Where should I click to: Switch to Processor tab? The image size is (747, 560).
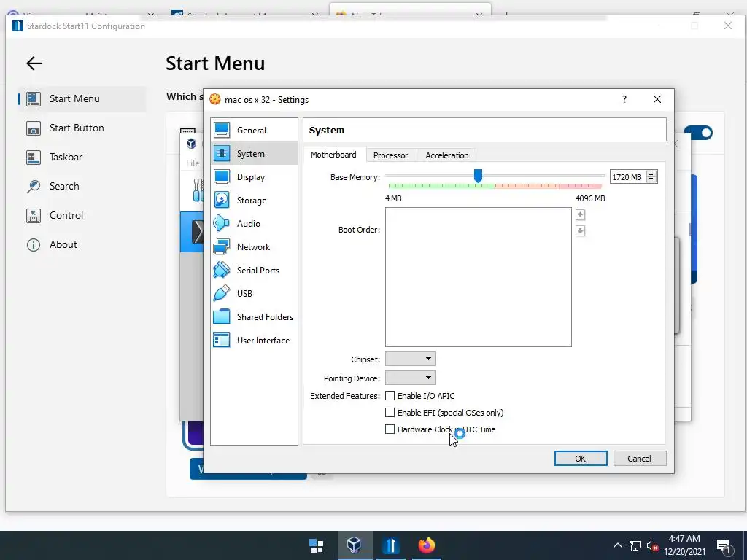click(391, 155)
